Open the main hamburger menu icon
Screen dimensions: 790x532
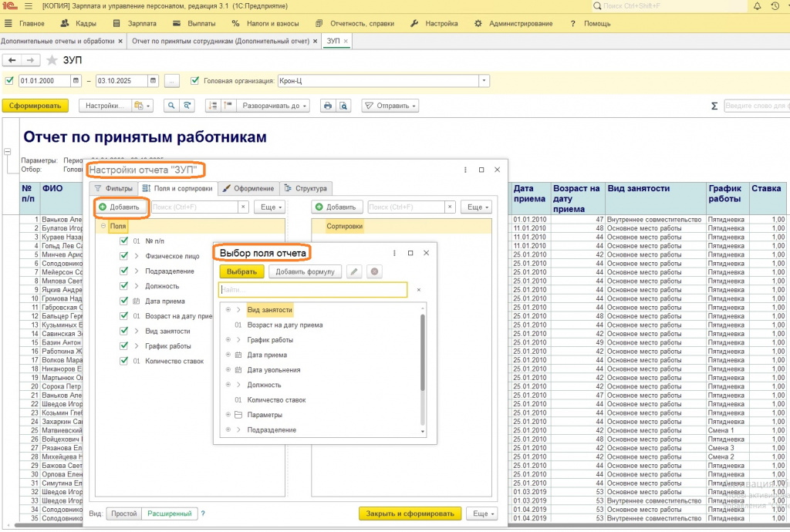(x=29, y=6)
